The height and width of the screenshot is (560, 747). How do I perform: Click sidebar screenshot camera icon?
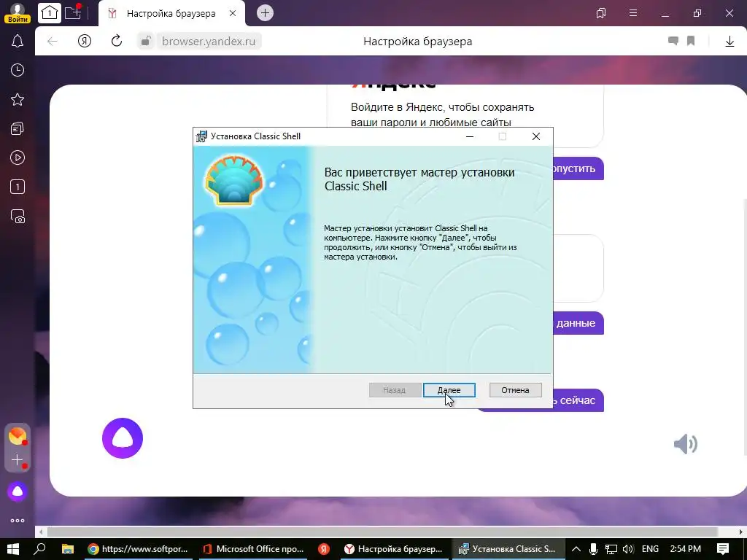coord(18,217)
